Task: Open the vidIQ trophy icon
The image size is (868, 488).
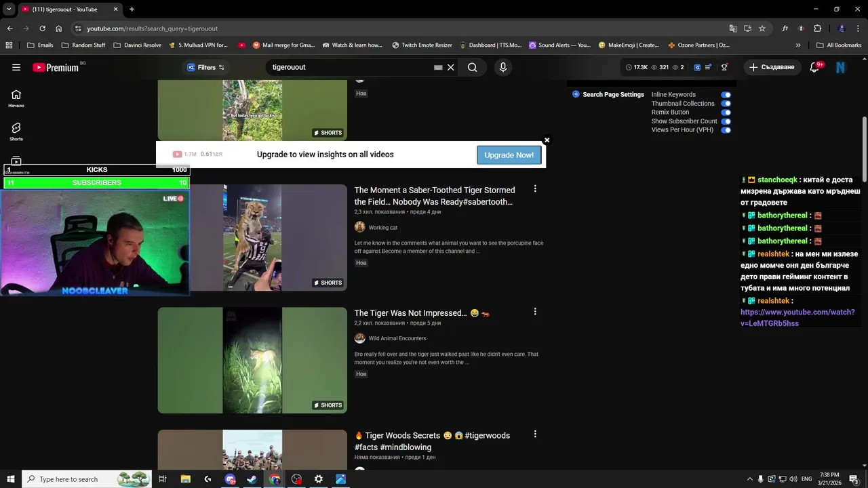Action: point(724,67)
